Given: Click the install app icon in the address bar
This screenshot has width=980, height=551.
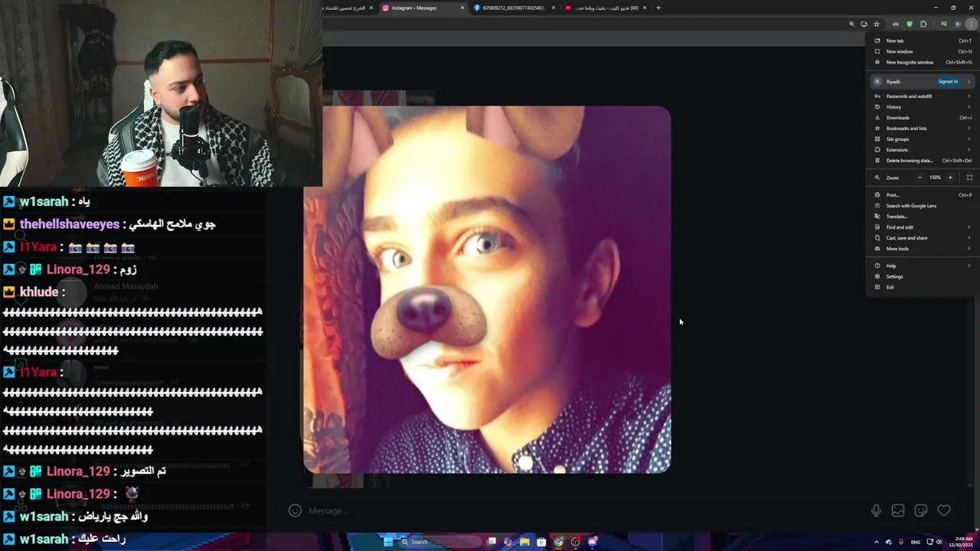Looking at the screenshot, I should click(x=864, y=24).
